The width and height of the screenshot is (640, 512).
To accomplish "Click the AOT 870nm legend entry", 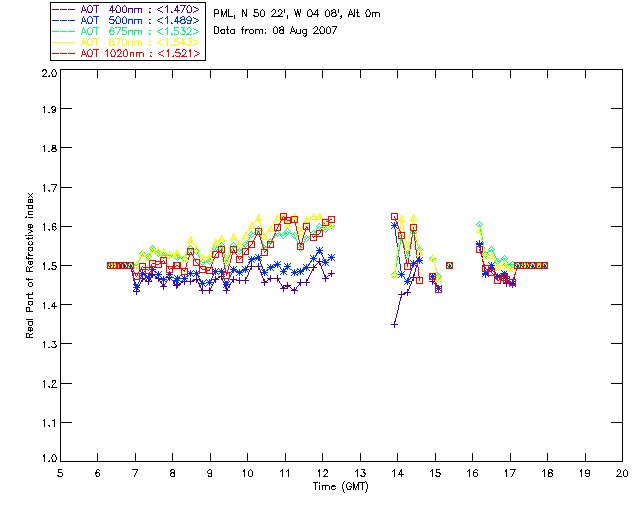I will pos(127,42).
